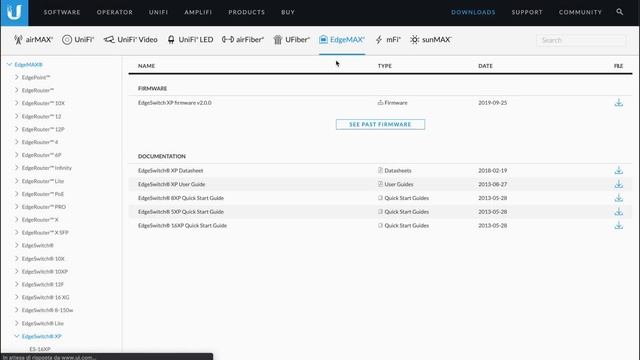Expand the EdgeRouter 10X node
Screen dimensions: 640x360
[x=17, y=103]
